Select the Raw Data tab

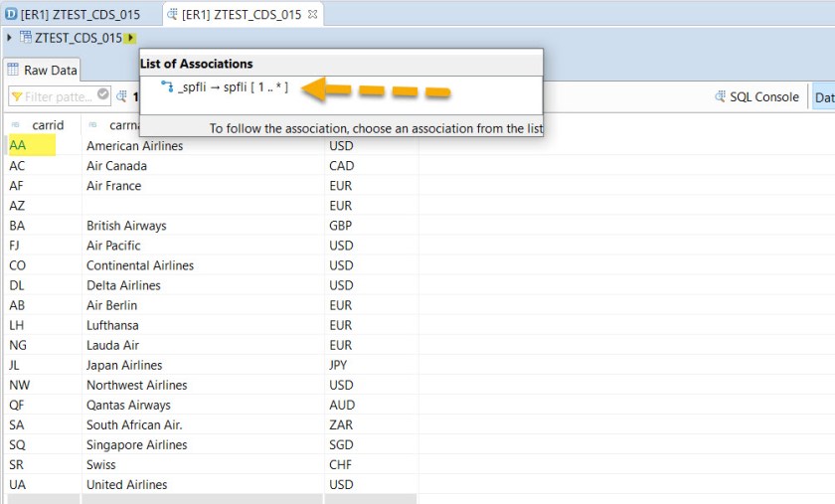(x=43, y=70)
